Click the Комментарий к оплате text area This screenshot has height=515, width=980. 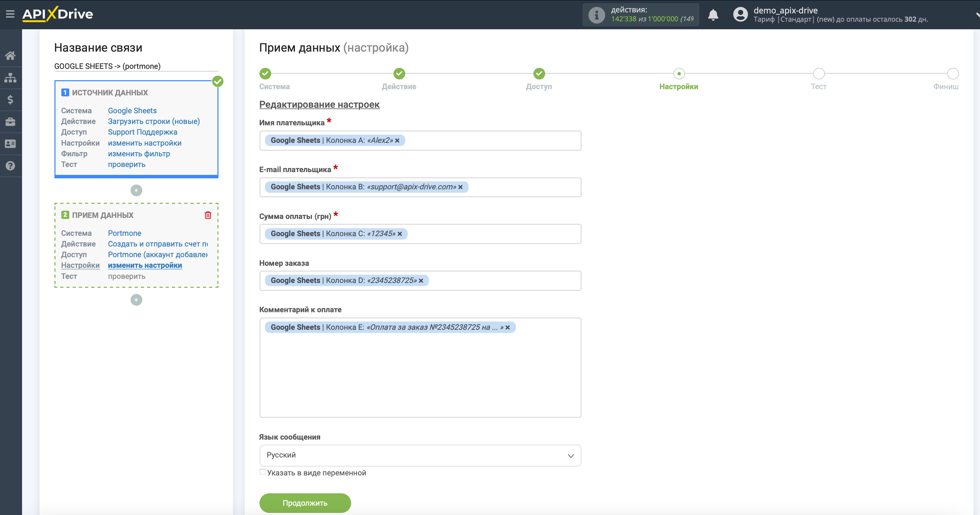click(x=420, y=368)
